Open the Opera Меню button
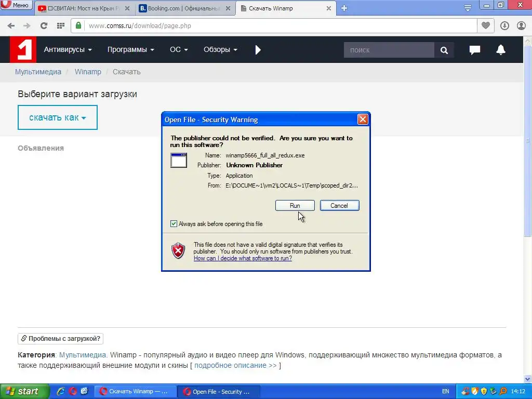Viewport: 532px width, 399px height. (x=16, y=5)
